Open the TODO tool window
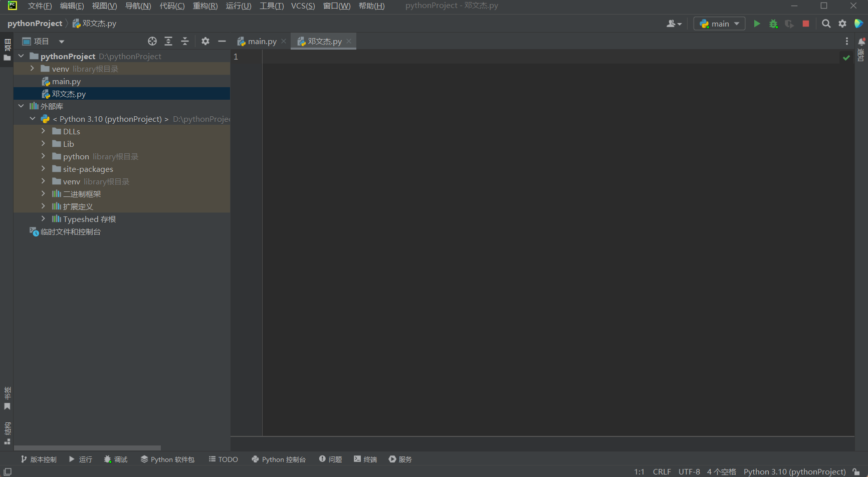The width and height of the screenshot is (868, 477). pyautogui.click(x=224, y=459)
